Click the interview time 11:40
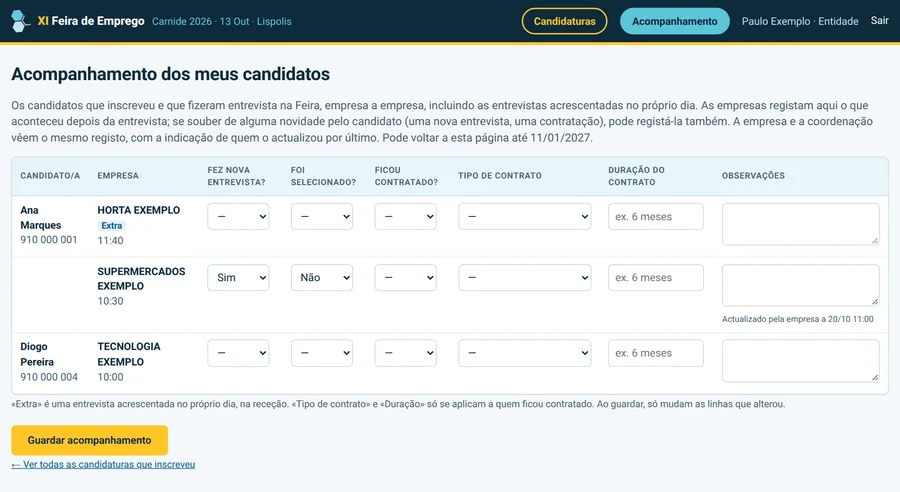 (110, 241)
